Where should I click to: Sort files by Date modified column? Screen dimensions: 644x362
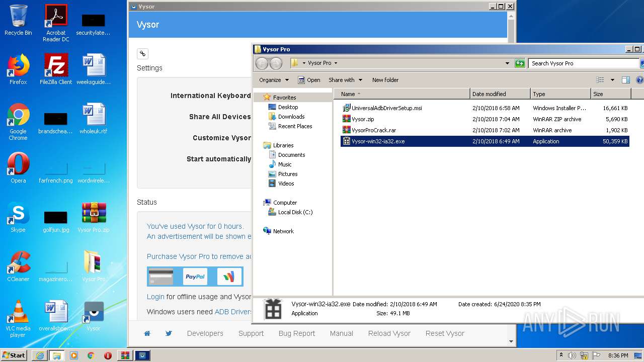click(500, 94)
